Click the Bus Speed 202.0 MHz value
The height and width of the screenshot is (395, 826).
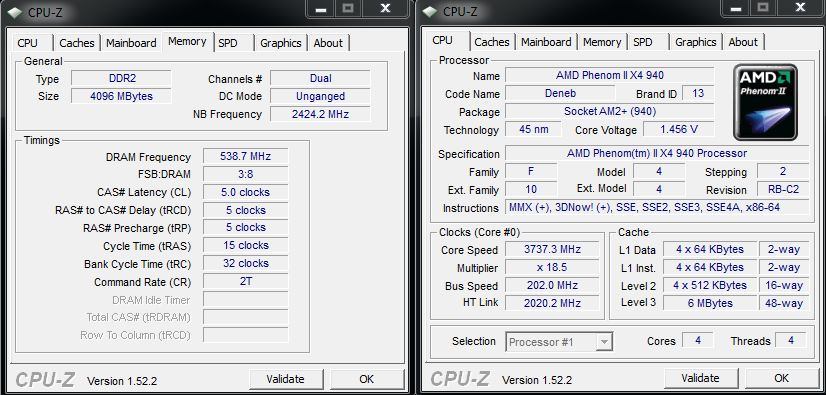click(552, 285)
